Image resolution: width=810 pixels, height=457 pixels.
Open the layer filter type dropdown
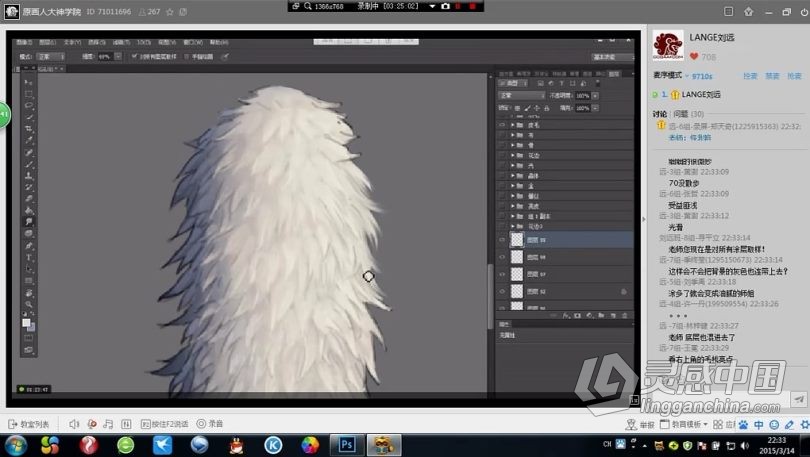click(513, 83)
